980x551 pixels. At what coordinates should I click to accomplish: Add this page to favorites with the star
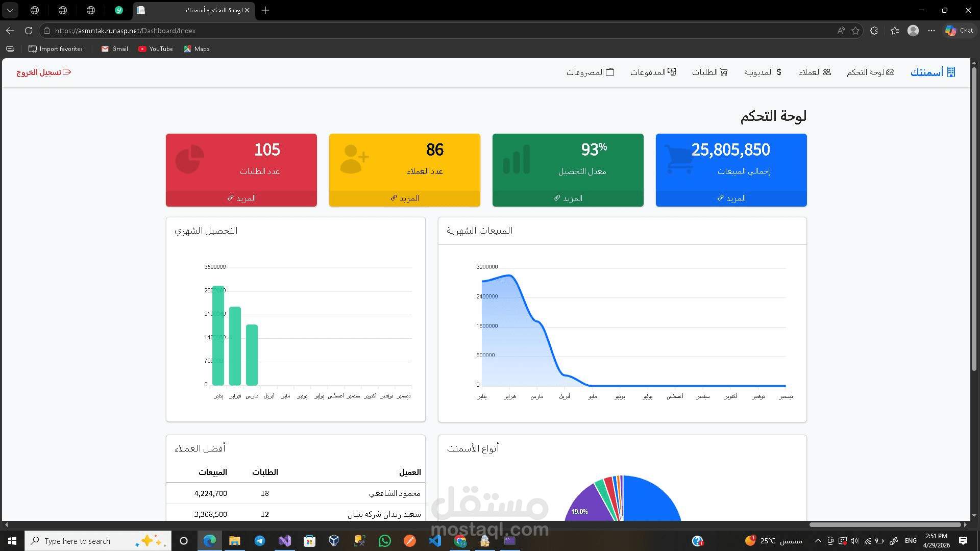click(855, 31)
